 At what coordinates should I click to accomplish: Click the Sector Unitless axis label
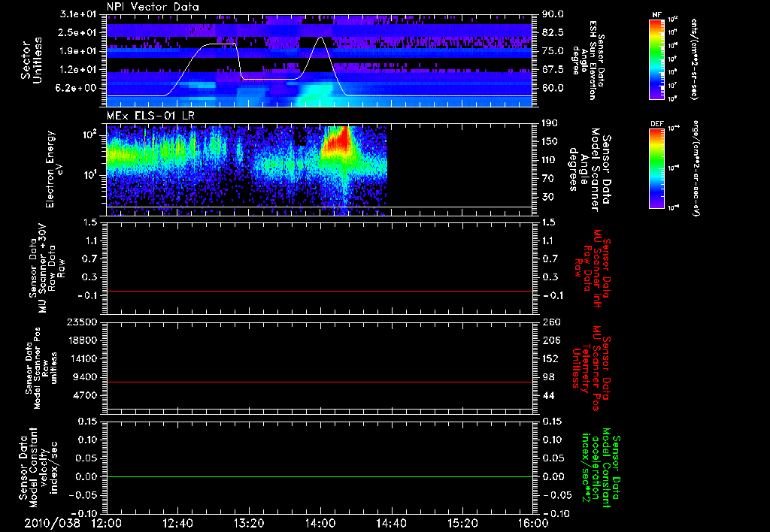coord(31,60)
